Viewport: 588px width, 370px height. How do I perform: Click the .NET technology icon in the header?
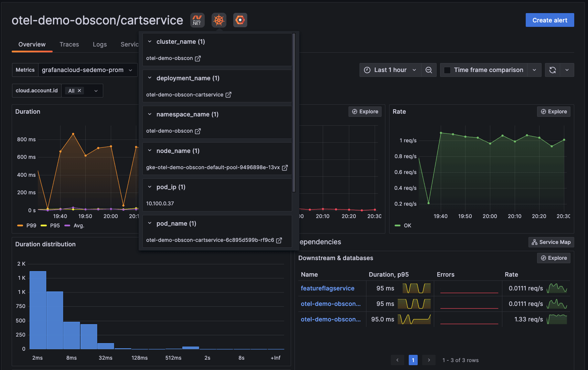pyautogui.click(x=197, y=20)
